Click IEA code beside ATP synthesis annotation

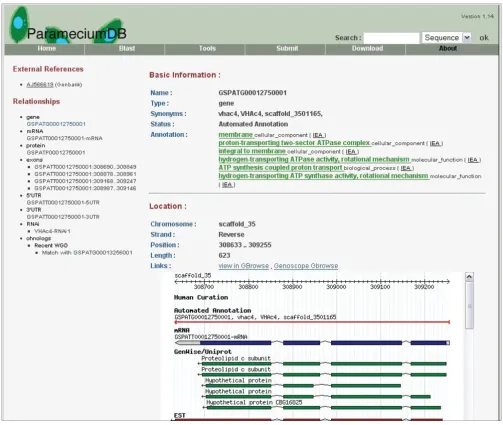click(x=406, y=168)
